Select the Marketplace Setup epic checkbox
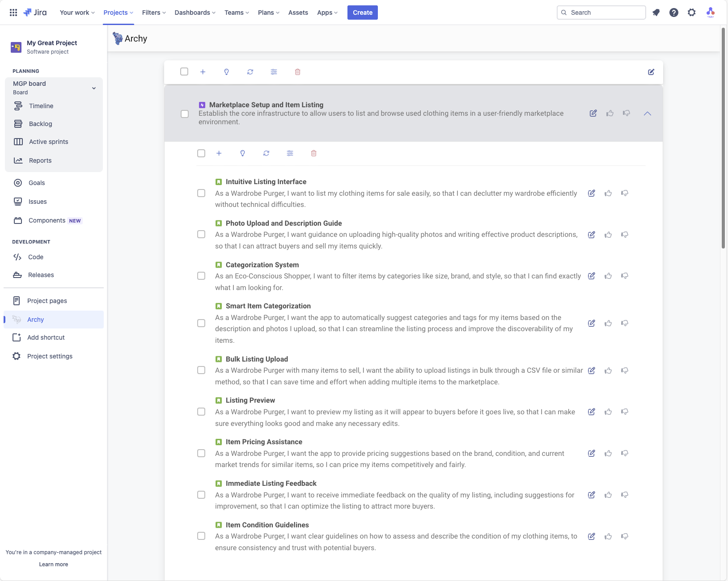 tap(185, 114)
